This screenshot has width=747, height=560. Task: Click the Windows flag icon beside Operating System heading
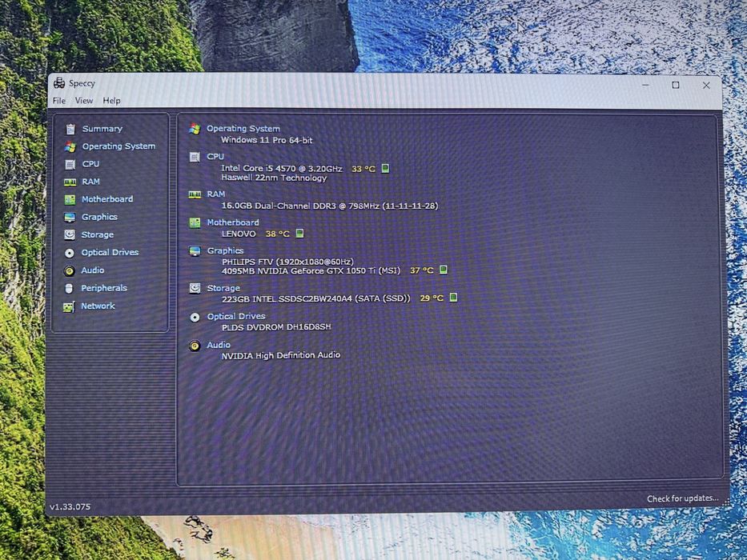click(195, 129)
